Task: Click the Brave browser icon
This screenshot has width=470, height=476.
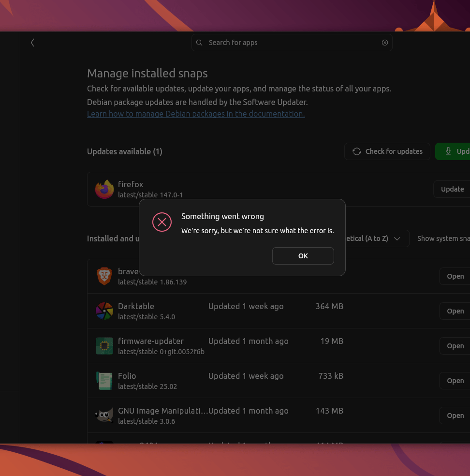Action: tap(104, 276)
